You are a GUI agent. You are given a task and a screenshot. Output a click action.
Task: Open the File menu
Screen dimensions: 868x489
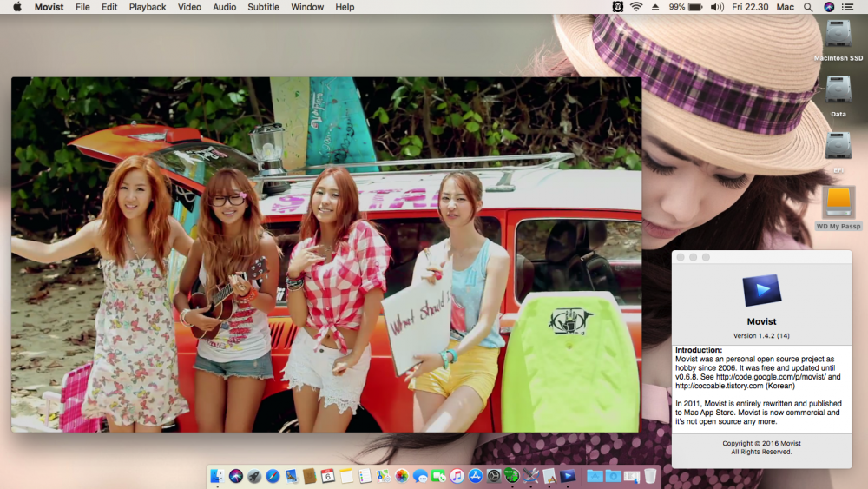82,7
